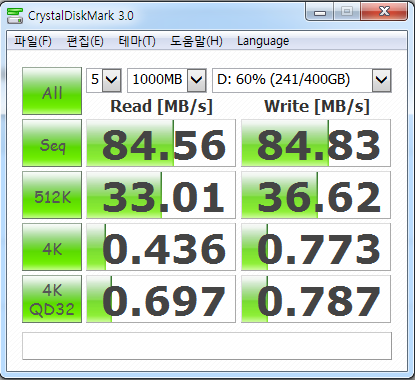Select the 512K read result 33.01
The height and width of the screenshot is (380, 415).
pos(161,195)
